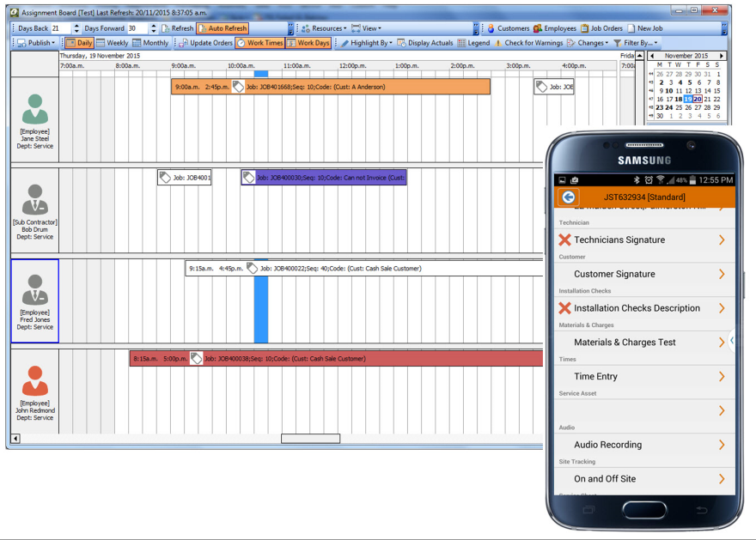Open the Publish dropdown
This screenshot has width=756, height=540.
click(36, 43)
